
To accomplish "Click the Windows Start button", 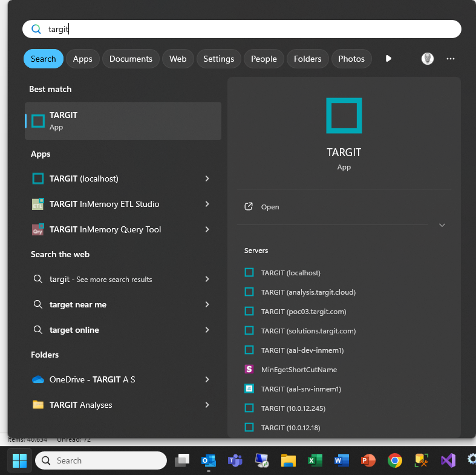I will 19,460.
